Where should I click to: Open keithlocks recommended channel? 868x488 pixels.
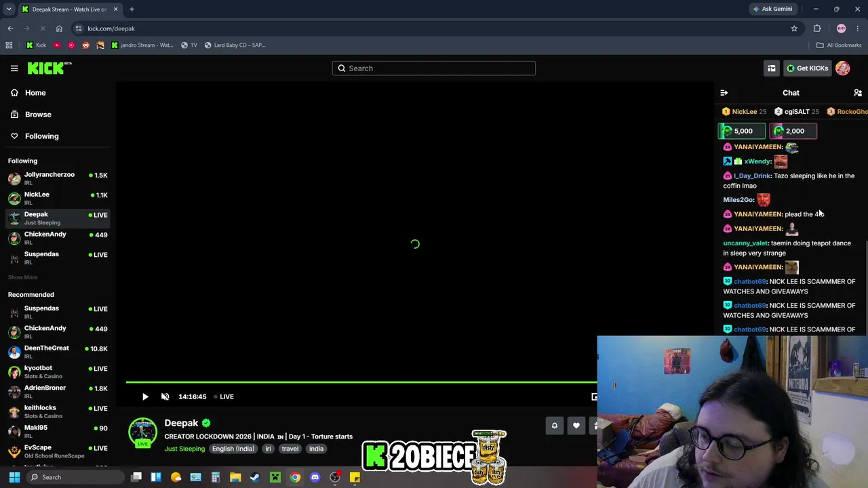[58, 411]
